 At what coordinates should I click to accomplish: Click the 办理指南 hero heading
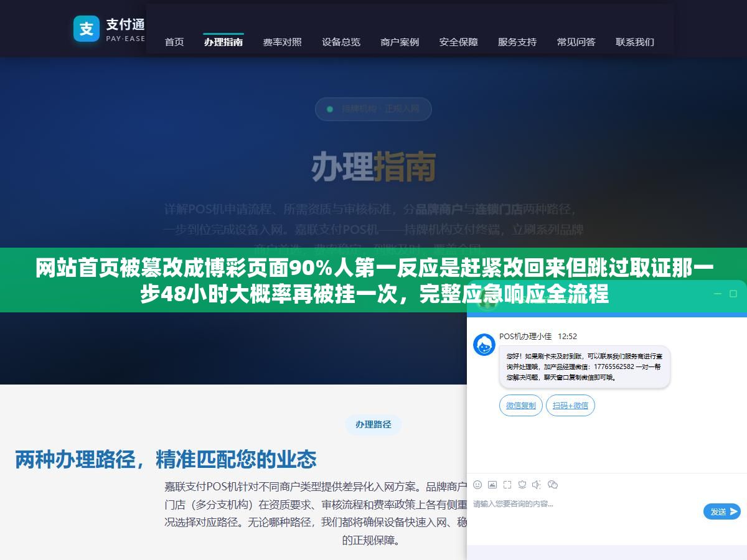pyautogui.click(x=374, y=166)
